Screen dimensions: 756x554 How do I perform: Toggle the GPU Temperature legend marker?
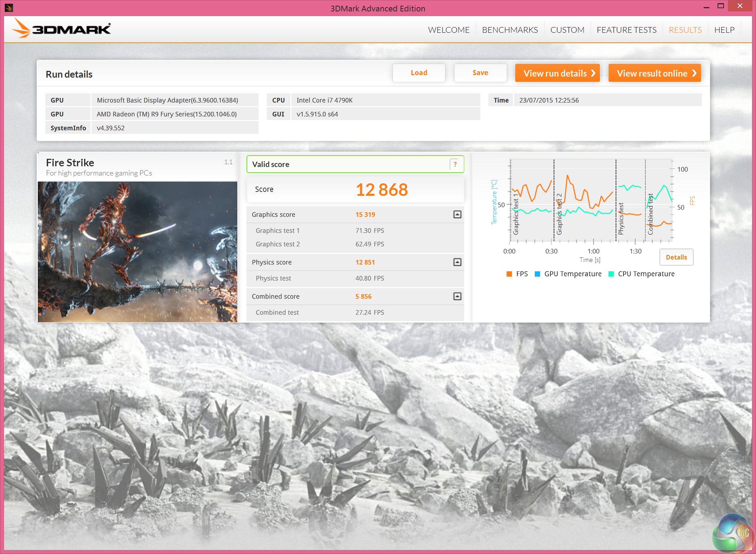coord(537,274)
